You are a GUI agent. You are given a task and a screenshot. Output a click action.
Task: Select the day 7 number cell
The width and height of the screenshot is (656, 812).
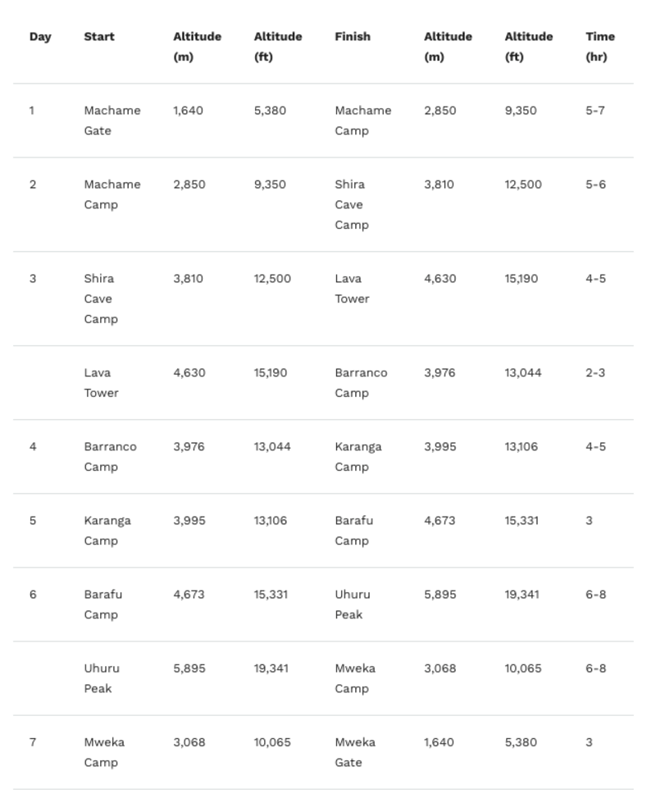pos(33,742)
